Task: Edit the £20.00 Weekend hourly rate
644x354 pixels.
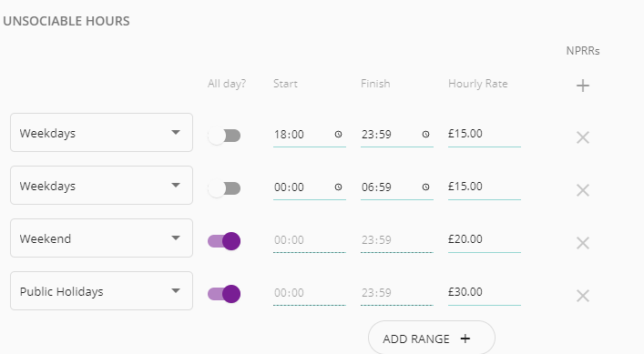Action: (x=485, y=240)
